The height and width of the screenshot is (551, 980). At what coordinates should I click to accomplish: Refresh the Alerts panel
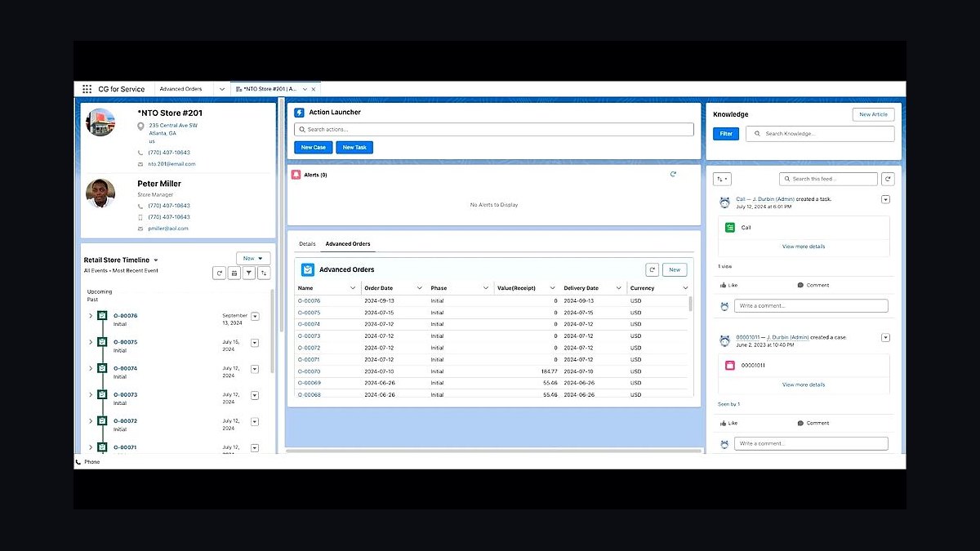pos(673,174)
